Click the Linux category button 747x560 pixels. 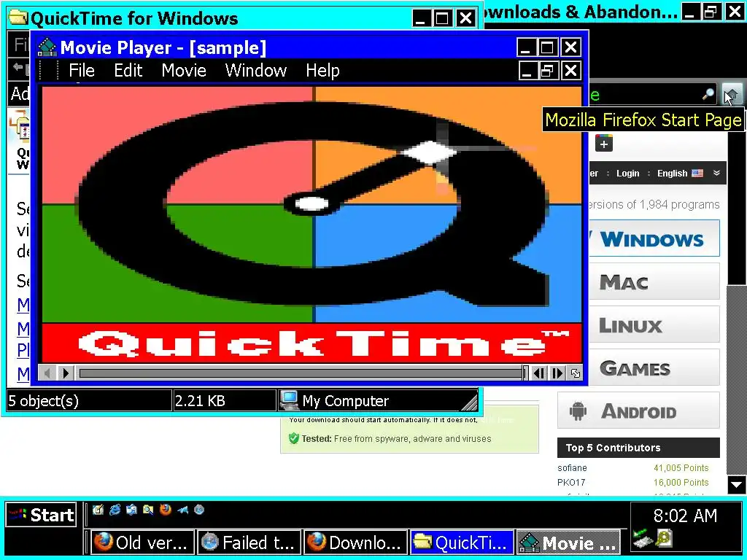point(653,325)
